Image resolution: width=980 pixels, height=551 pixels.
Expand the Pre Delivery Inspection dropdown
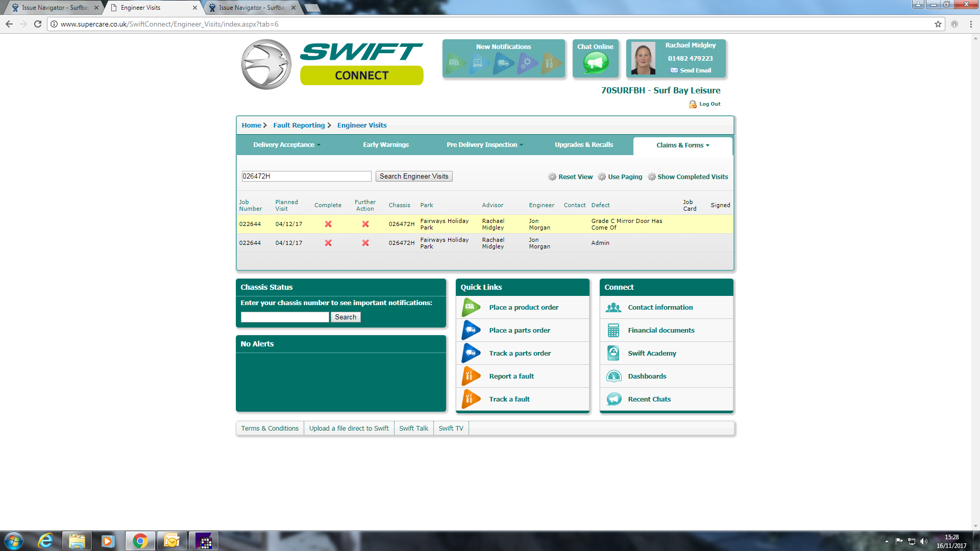tap(484, 145)
